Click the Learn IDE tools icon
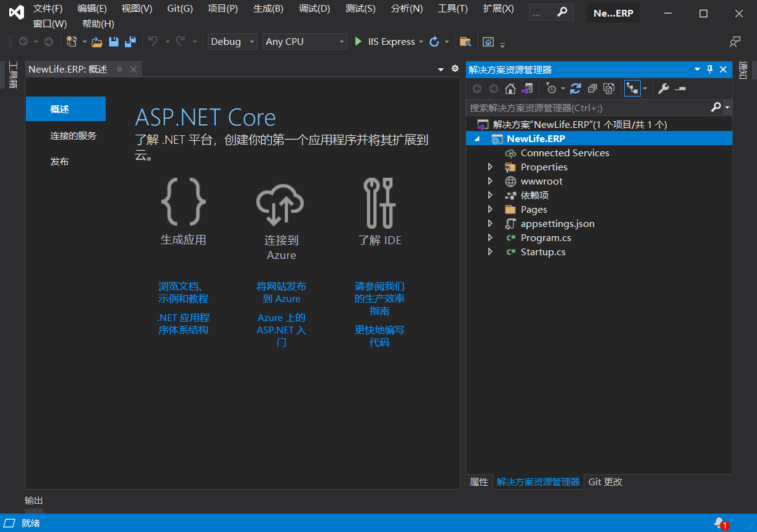The image size is (757, 532). tap(379, 202)
